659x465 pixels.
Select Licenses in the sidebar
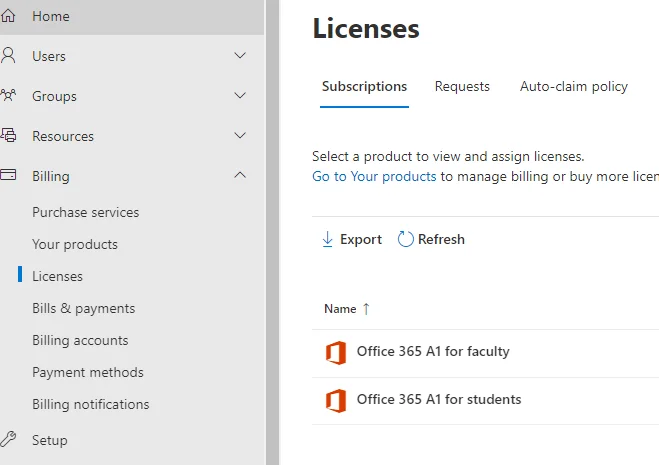pos(58,276)
